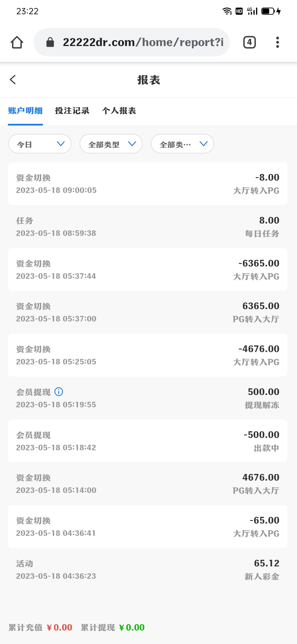Tap the back arrow beside 报表
The height and width of the screenshot is (644, 297).
13,80
